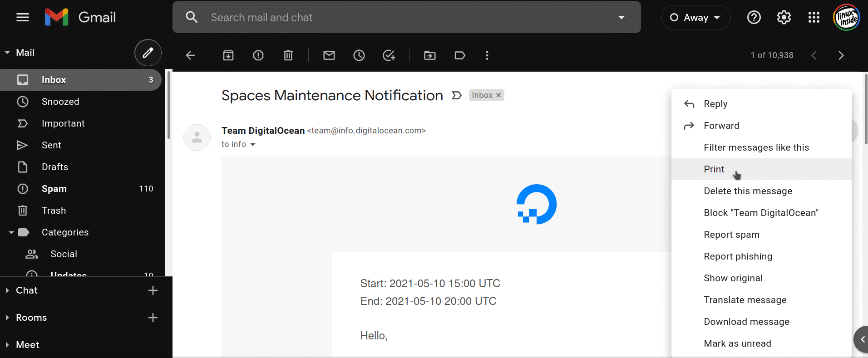Image resolution: width=868 pixels, height=358 pixels.
Task: Select Translate message
Action: [761, 300]
